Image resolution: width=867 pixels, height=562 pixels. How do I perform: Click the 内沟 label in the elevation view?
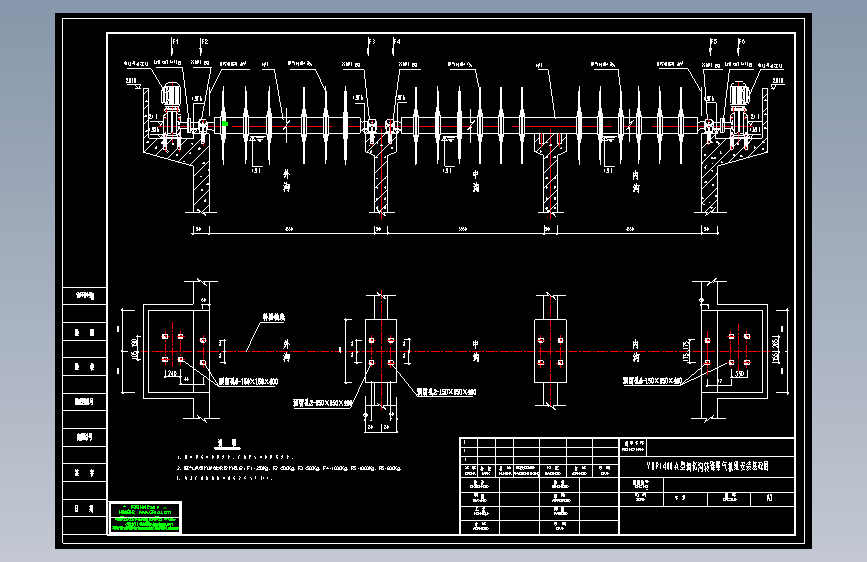click(636, 181)
